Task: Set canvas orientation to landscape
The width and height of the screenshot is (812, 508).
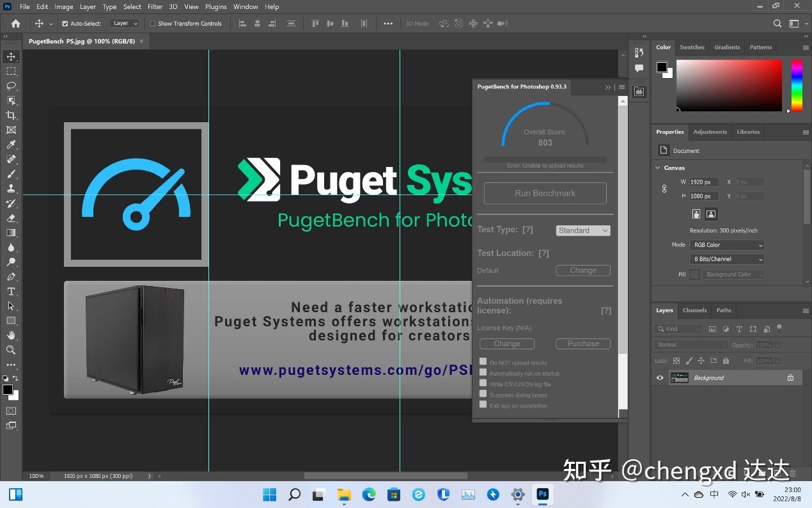Action: point(711,214)
